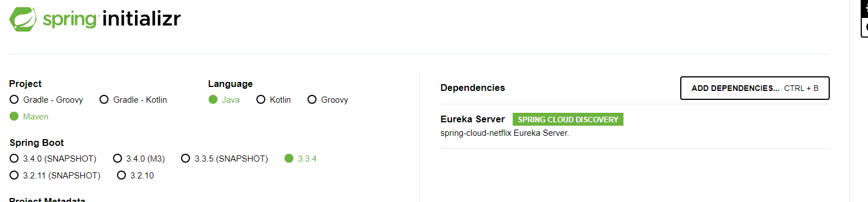The width and height of the screenshot is (868, 202).
Task: Choose Kotlin as the language
Action: point(274,100)
